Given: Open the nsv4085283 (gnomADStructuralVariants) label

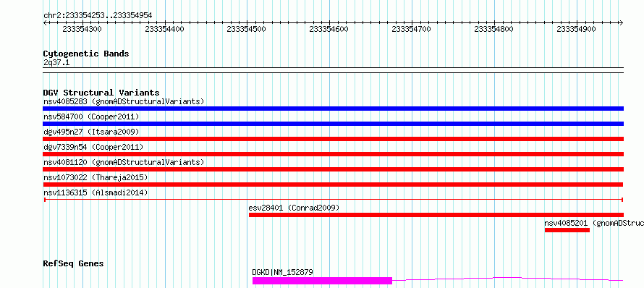Looking at the screenshot, I should [x=124, y=101].
